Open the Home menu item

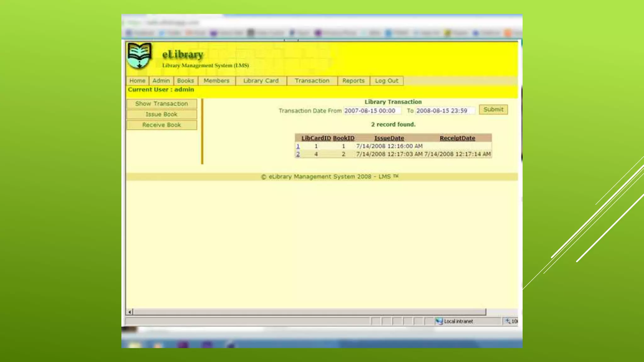(x=137, y=81)
